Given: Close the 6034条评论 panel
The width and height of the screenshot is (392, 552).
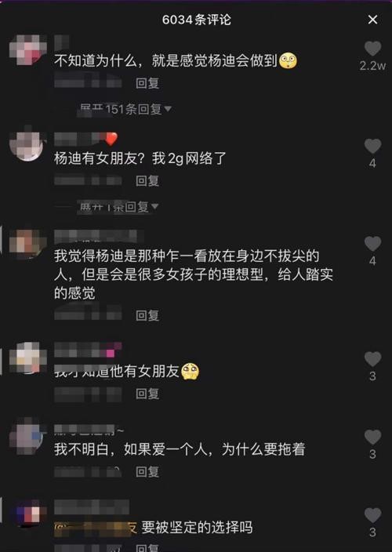Looking at the screenshot, I should click(372, 20).
